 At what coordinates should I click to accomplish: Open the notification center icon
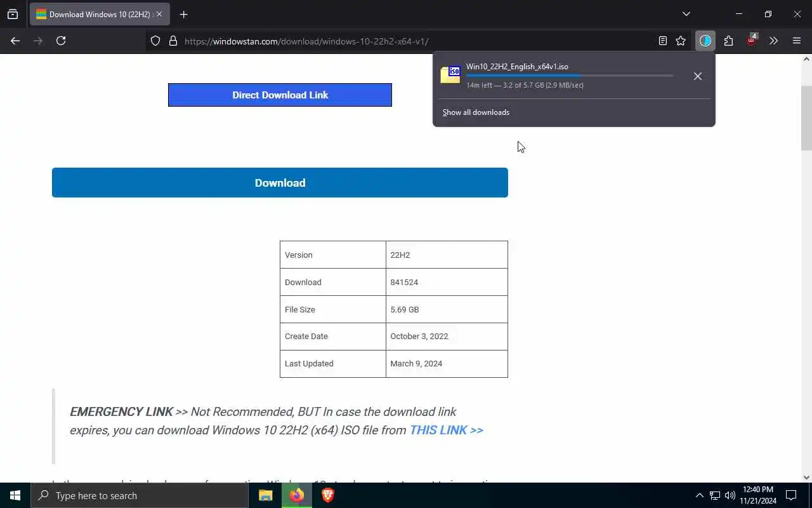tap(791, 495)
